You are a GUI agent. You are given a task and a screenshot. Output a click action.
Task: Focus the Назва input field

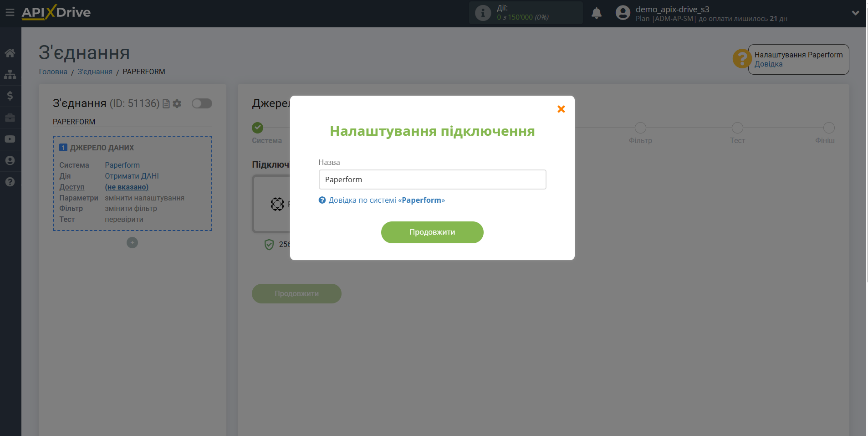click(x=432, y=180)
